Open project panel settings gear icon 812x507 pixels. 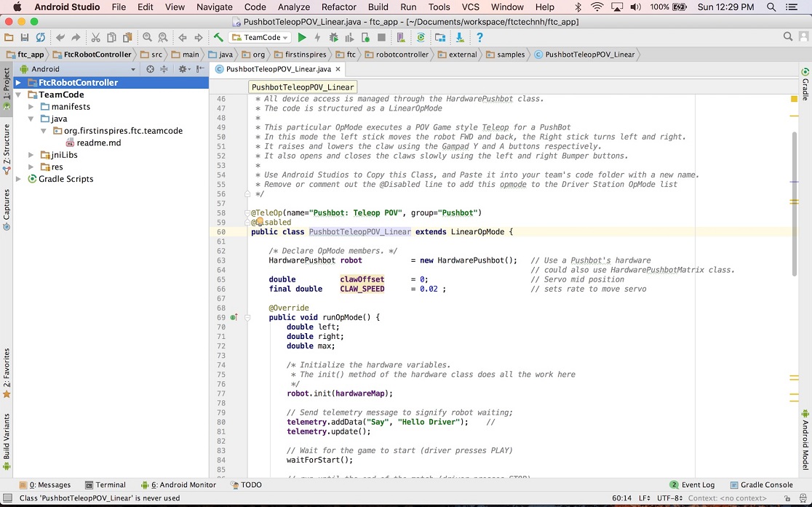pos(183,69)
